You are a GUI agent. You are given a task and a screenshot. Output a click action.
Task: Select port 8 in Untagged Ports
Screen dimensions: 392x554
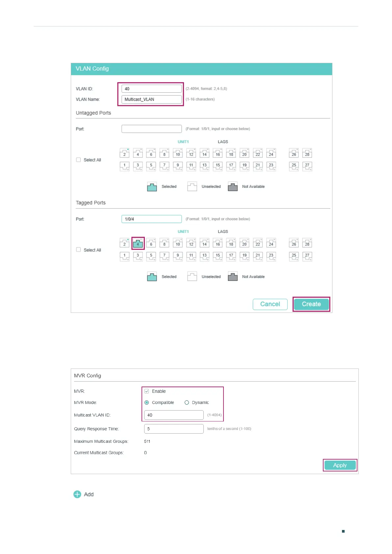tap(165, 153)
